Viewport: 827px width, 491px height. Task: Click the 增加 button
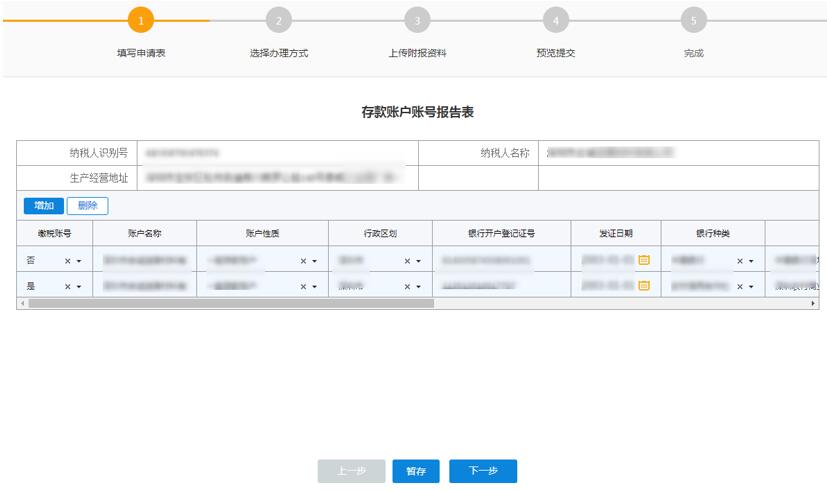click(x=44, y=206)
